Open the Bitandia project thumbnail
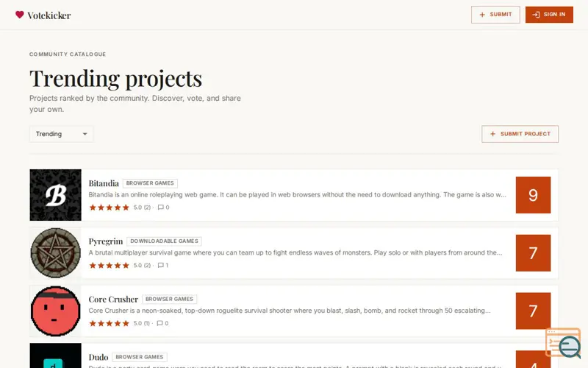Image resolution: width=588 pixels, height=368 pixels. tap(56, 195)
